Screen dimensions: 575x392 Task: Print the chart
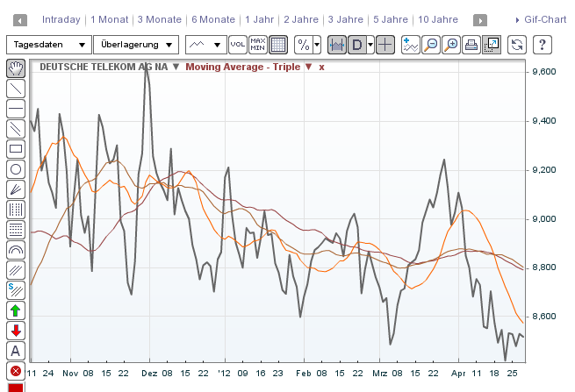point(471,45)
